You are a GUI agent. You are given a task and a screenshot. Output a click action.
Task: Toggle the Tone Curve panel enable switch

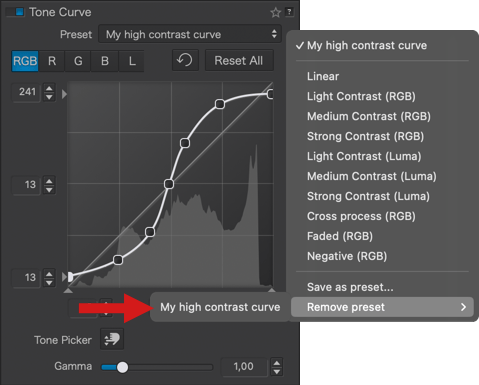(x=16, y=12)
